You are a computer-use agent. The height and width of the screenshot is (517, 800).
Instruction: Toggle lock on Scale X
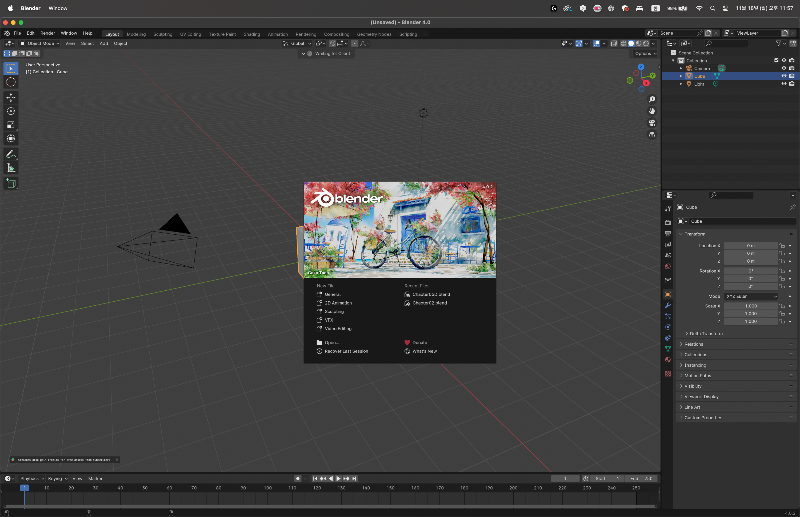[x=782, y=306]
